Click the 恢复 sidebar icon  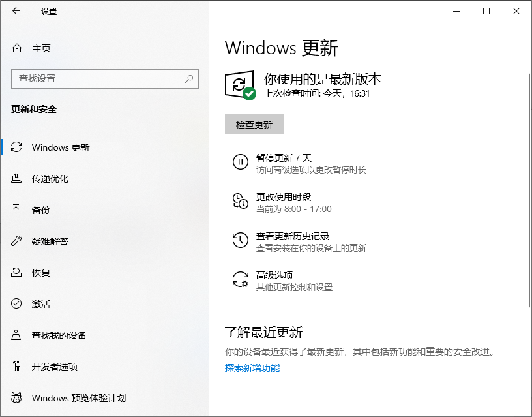(16, 272)
